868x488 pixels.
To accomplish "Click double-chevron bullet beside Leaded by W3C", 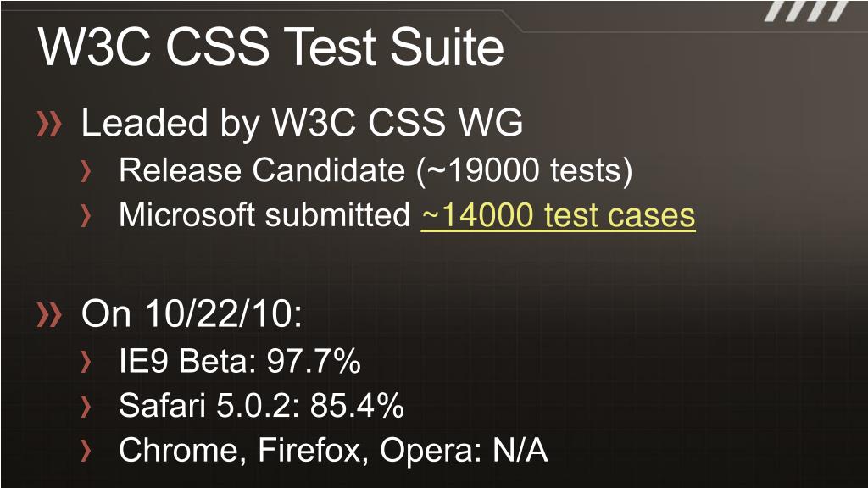I will click(x=49, y=124).
